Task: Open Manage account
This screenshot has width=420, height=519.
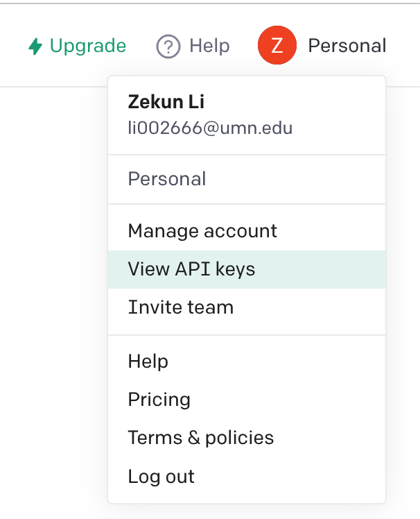Action: coord(202,231)
